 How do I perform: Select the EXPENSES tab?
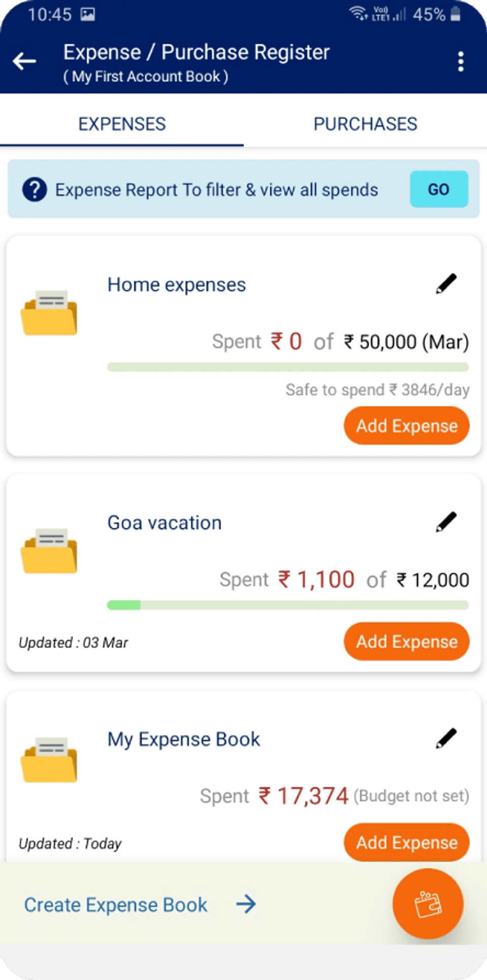(x=122, y=124)
